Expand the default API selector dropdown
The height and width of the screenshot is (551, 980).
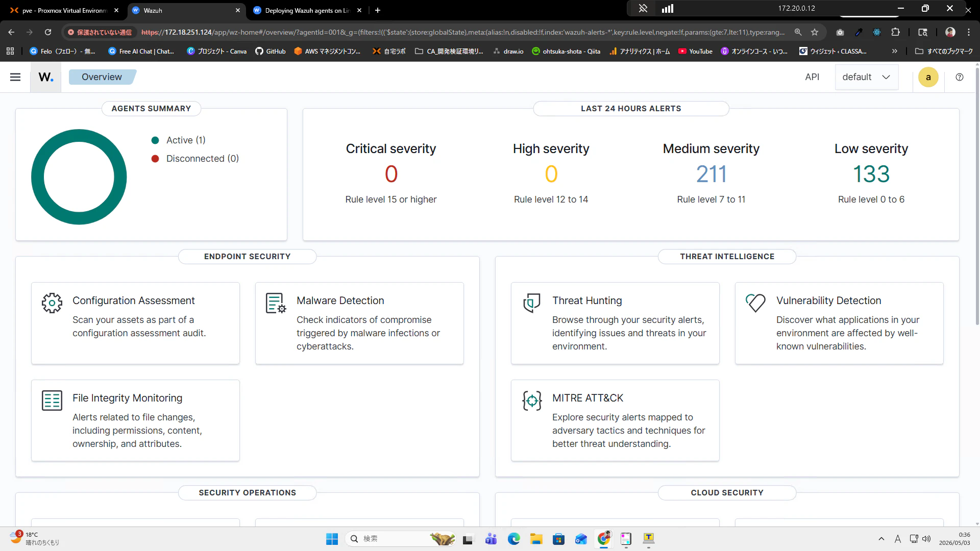[x=866, y=77]
